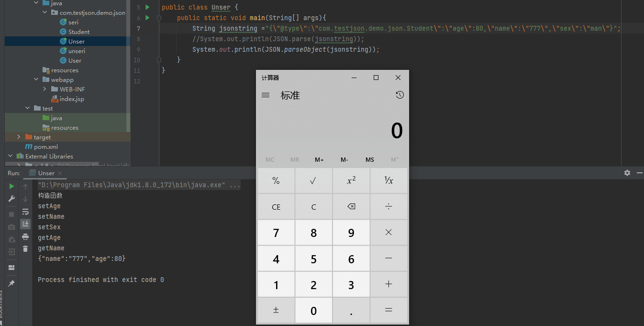Image resolution: width=644 pixels, height=326 pixels.
Task: Click calculator equals button
Action: (x=389, y=310)
